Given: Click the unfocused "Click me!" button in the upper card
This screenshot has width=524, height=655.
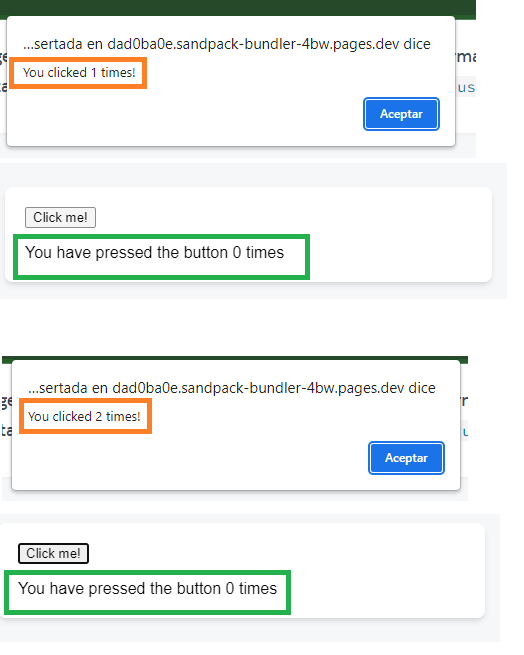Looking at the screenshot, I should coord(60,217).
